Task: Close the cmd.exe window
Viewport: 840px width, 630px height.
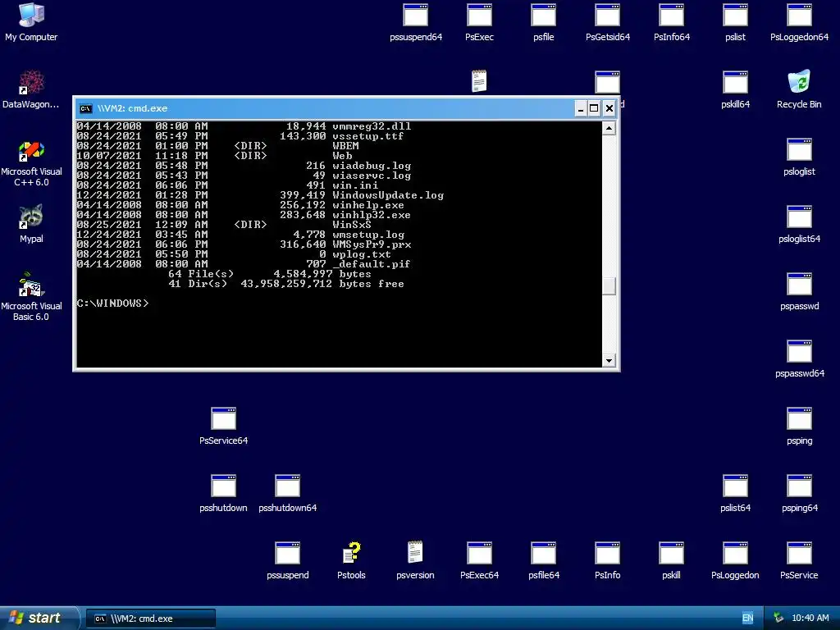Action: (609, 109)
